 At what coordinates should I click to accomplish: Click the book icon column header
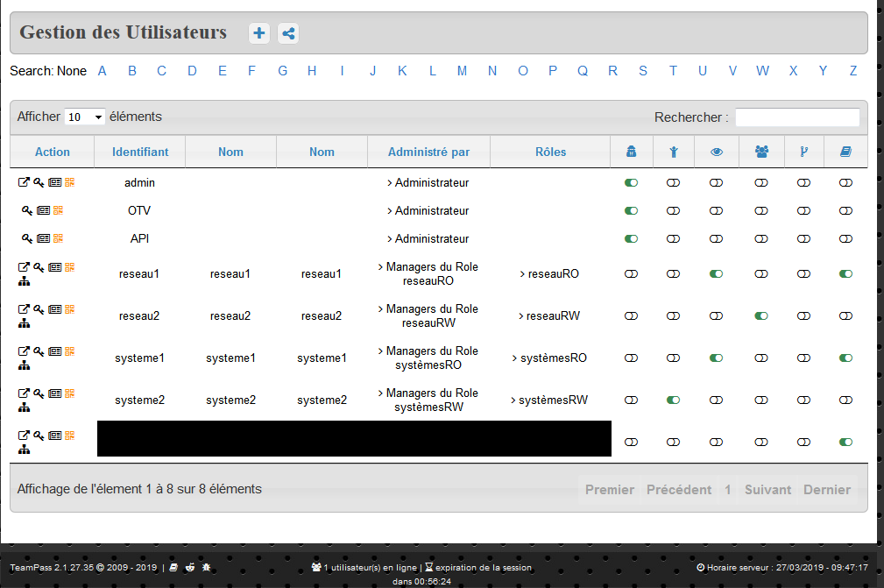point(845,151)
